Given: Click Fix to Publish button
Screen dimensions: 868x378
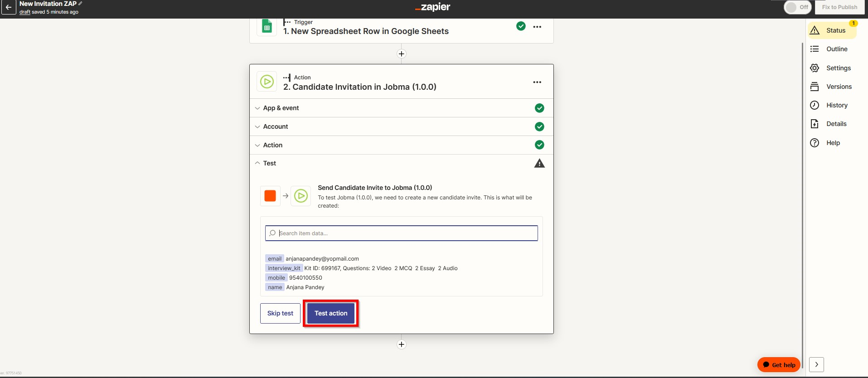Looking at the screenshot, I should tap(839, 7).
